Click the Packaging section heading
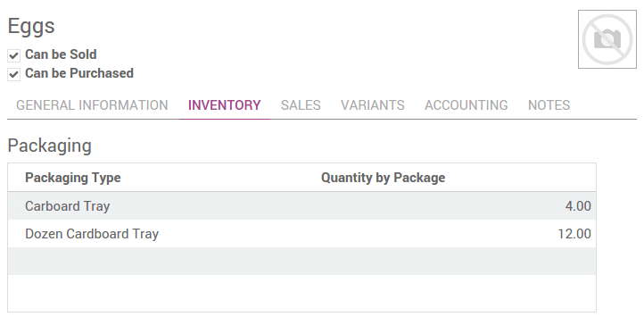644x325 pixels. [49, 146]
